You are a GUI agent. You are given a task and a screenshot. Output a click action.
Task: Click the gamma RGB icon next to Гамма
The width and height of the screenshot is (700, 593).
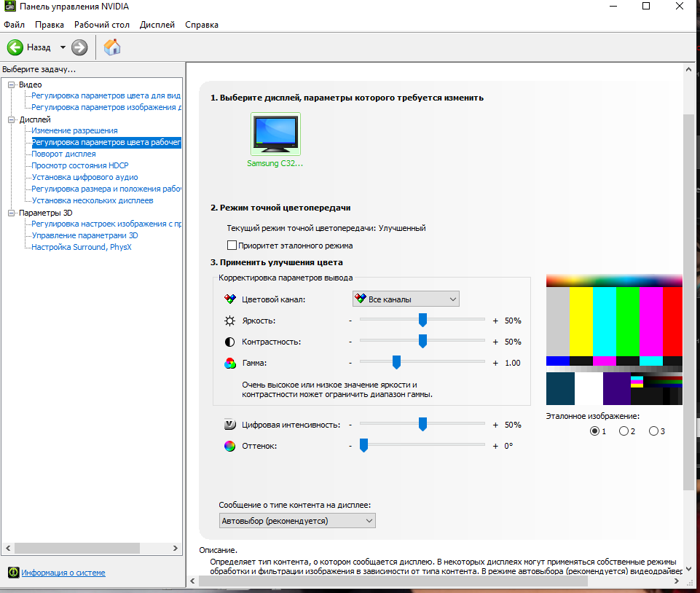(229, 363)
